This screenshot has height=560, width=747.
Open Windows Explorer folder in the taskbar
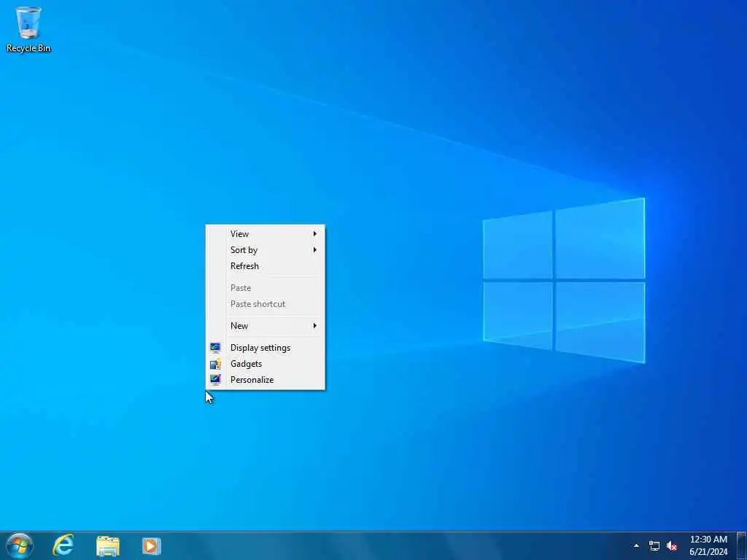[x=108, y=546]
